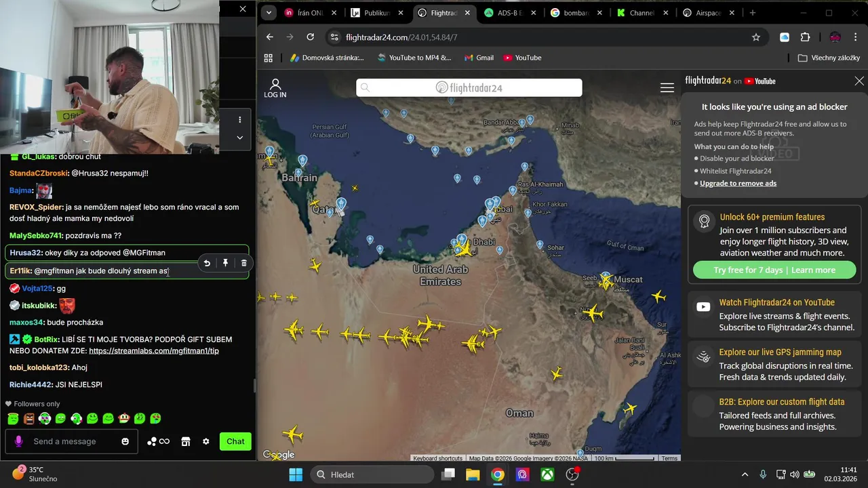Click the GPS jamming map icon
Viewport: 868px width, 488px height.
coord(703,357)
